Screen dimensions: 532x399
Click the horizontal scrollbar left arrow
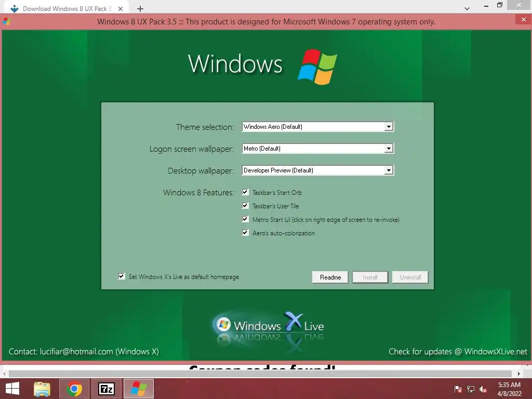point(4,374)
